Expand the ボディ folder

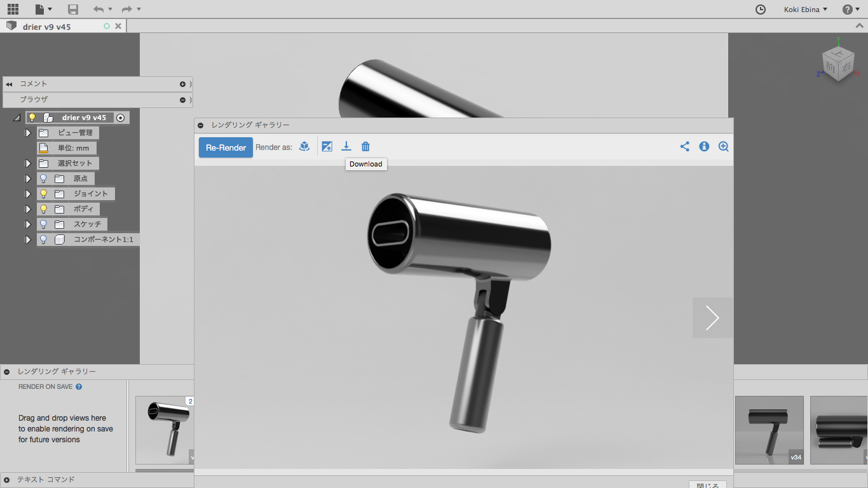(x=28, y=209)
